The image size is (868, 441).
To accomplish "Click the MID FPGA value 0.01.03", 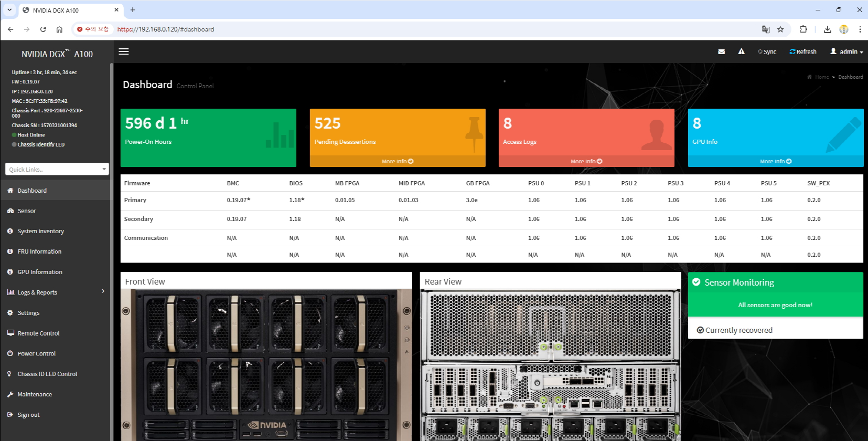I will [408, 200].
